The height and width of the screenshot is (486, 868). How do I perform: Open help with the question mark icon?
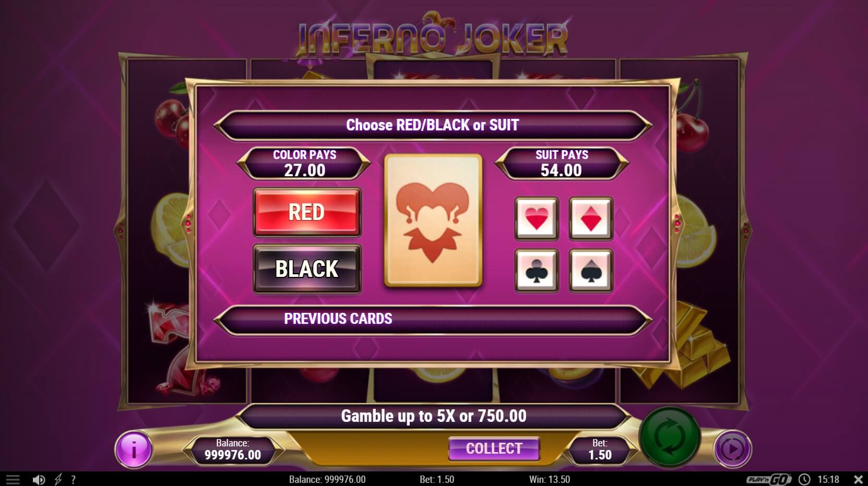tap(74, 479)
